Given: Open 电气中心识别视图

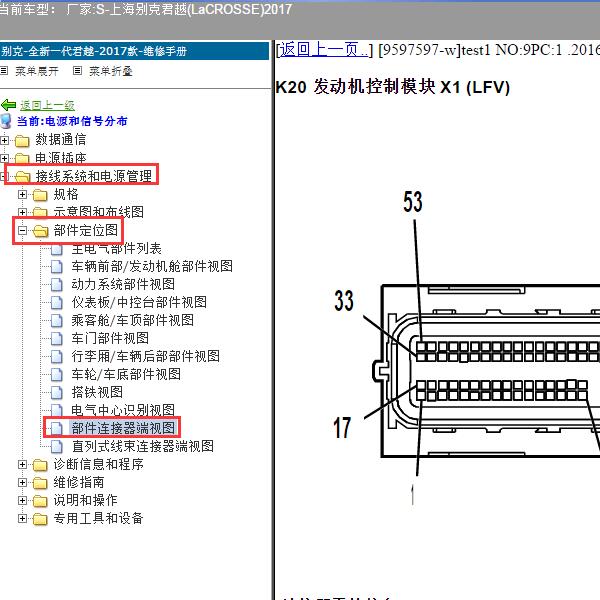Looking at the screenshot, I should (x=123, y=410).
